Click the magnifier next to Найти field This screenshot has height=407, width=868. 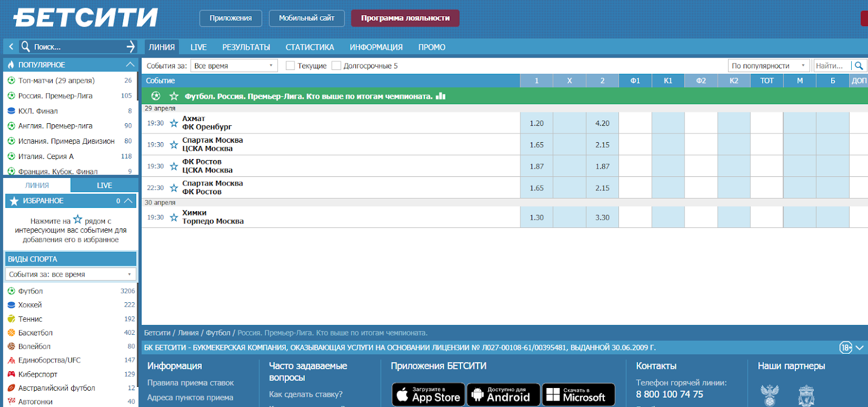tap(858, 66)
